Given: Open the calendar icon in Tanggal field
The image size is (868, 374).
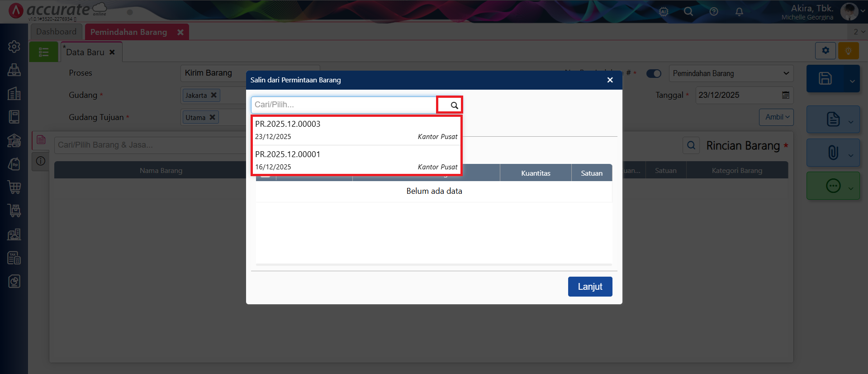Looking at the screenshot, I should [786, 95].
